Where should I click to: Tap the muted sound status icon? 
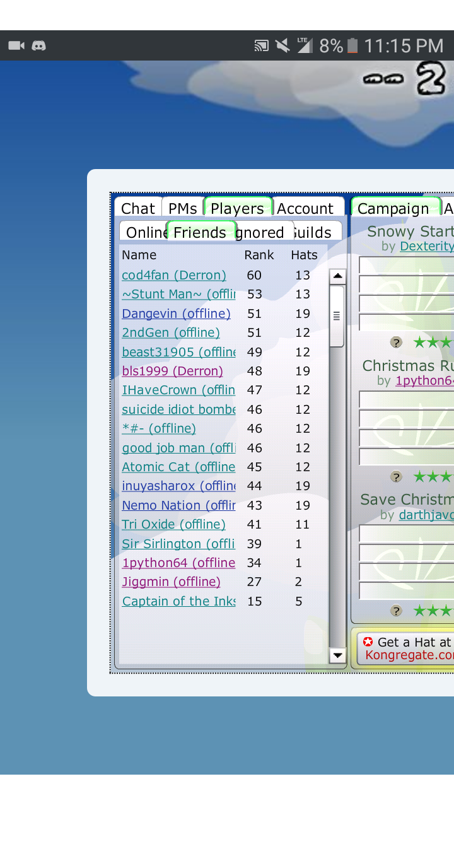pos(283,45)
